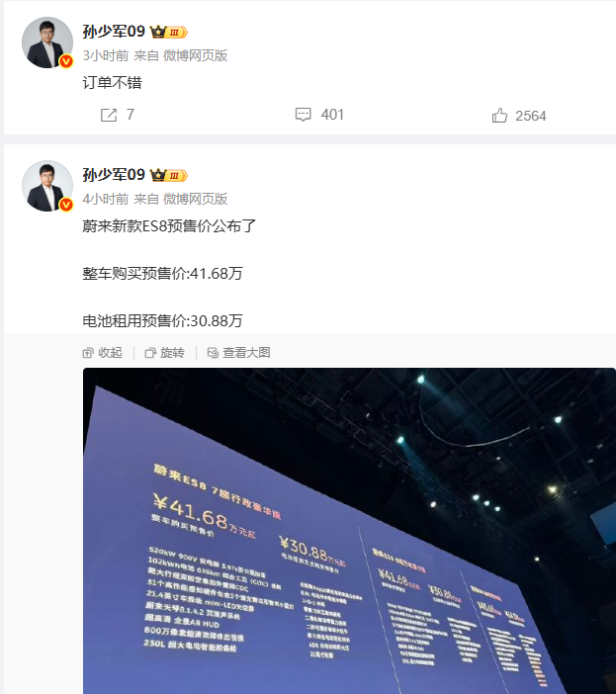Click the crown membership badge on first post
The image size is (616, 694).
169,32
